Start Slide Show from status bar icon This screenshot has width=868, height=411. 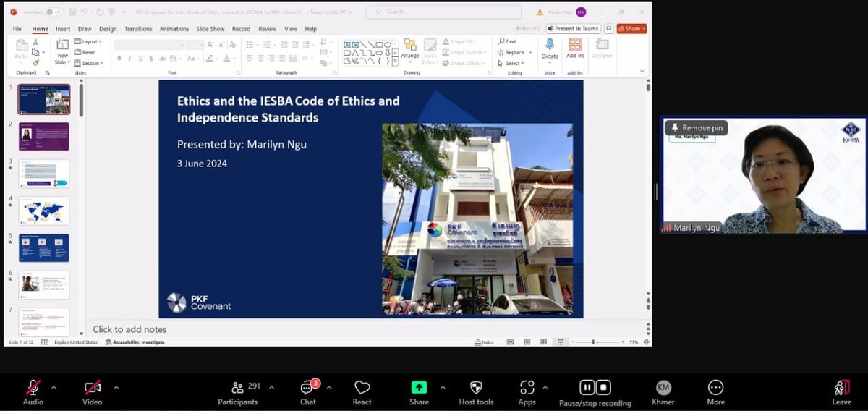point(560,342)
